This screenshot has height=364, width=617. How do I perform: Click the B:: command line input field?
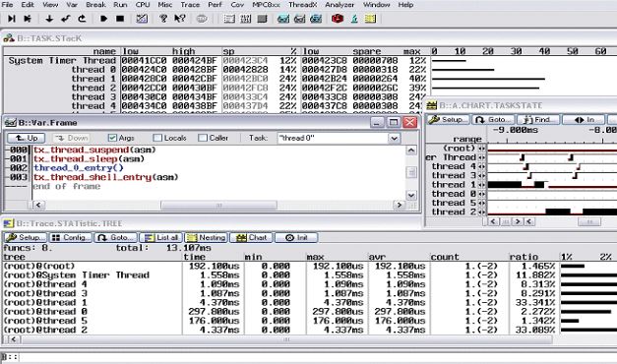click(317, 357)
